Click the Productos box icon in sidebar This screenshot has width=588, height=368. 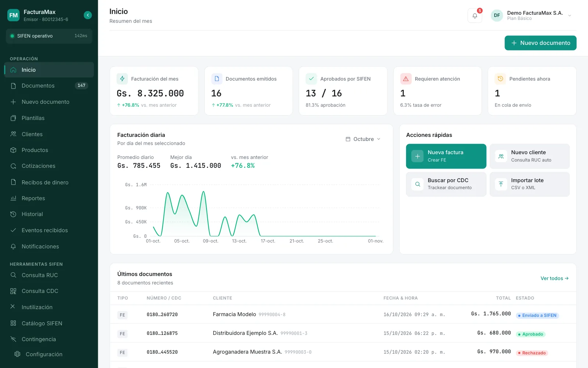click(x=13, y=150)
